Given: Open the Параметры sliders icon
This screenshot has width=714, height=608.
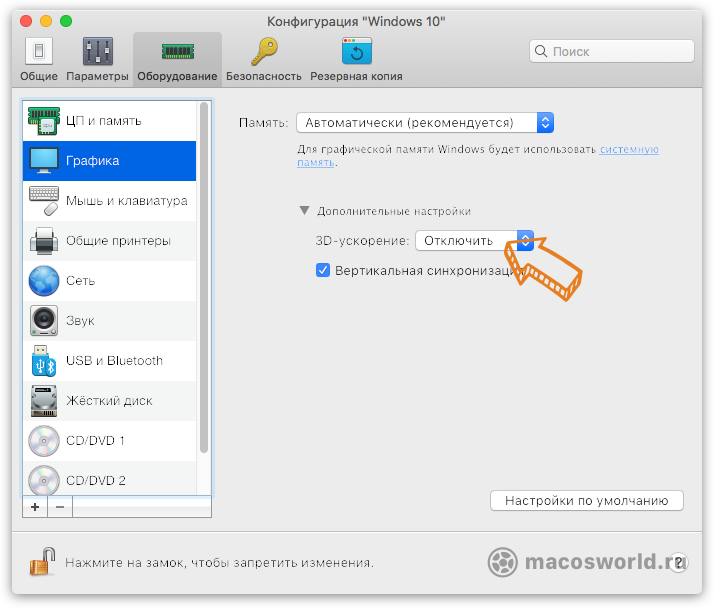Looking at the screenshot, I should click(97, 51).
